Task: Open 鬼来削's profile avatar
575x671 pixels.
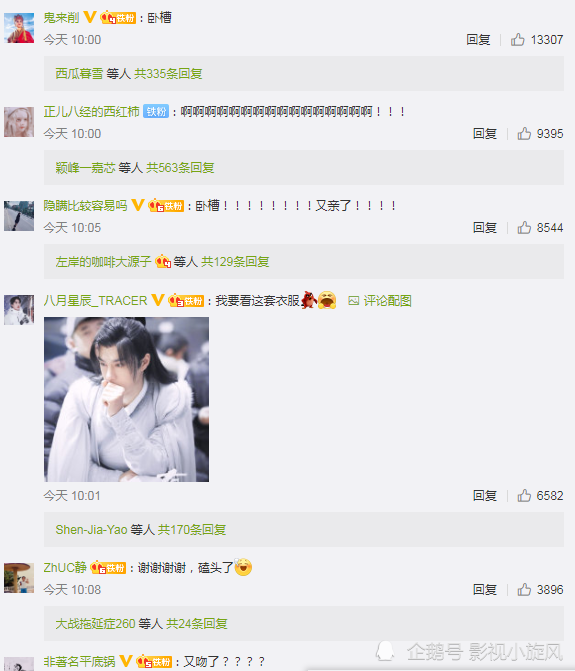Action: (19, 28)
